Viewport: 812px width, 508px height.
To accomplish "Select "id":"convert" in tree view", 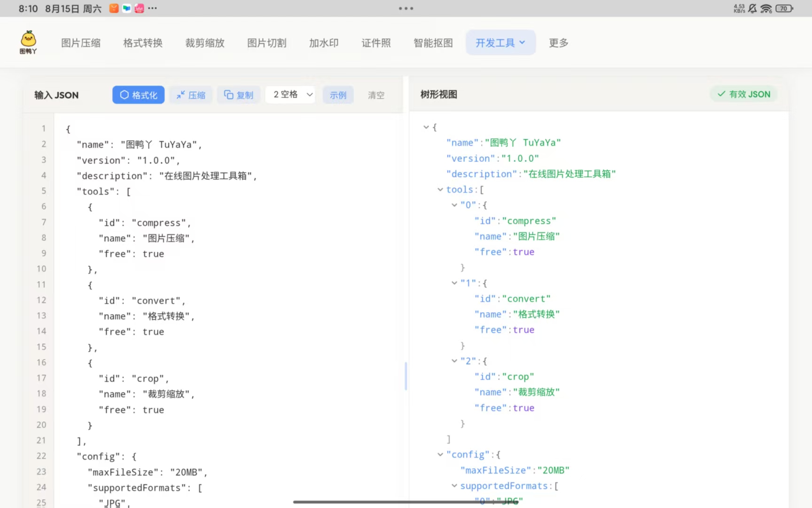I will coord(512,299).
